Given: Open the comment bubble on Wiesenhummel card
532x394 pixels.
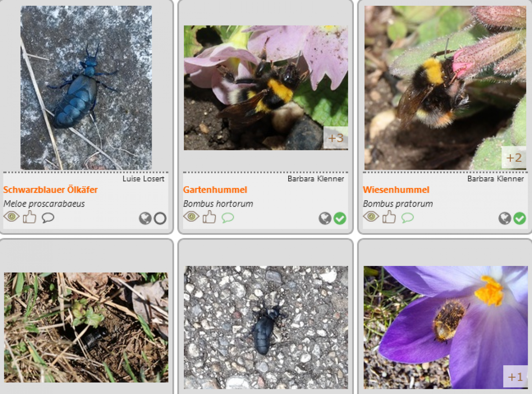Looking at the screenshot, I should tap(408, 218).
